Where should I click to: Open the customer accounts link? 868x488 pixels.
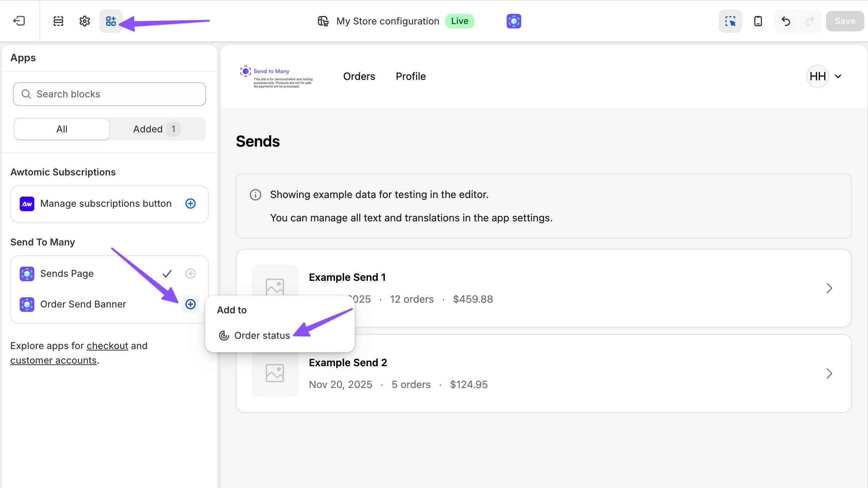click(x=53, y=360)
